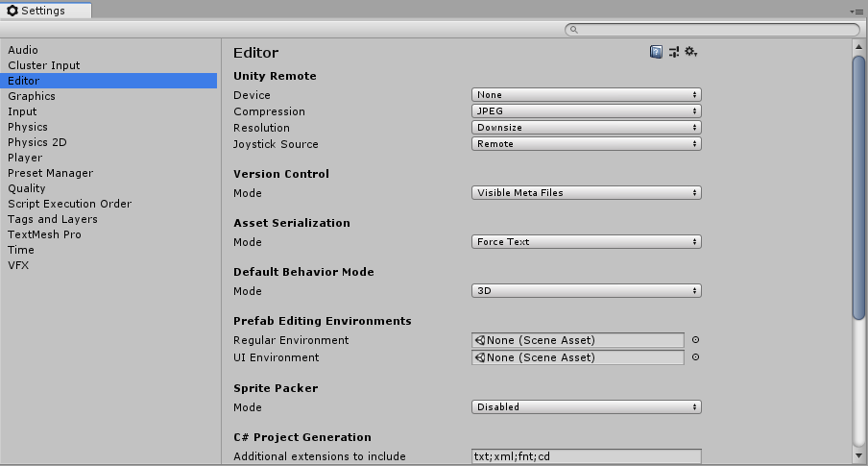
Task: Click the scrollbar down arrow
Action: click(858, 456)
